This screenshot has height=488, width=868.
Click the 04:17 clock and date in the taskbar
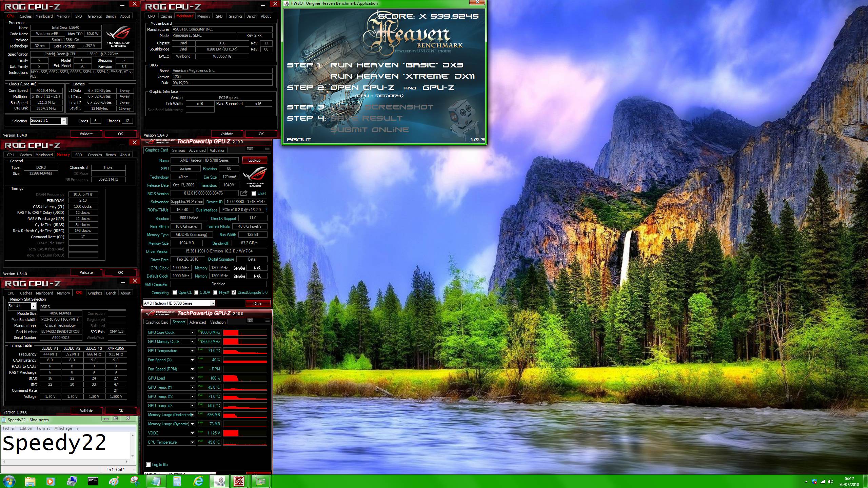point(849,482)
